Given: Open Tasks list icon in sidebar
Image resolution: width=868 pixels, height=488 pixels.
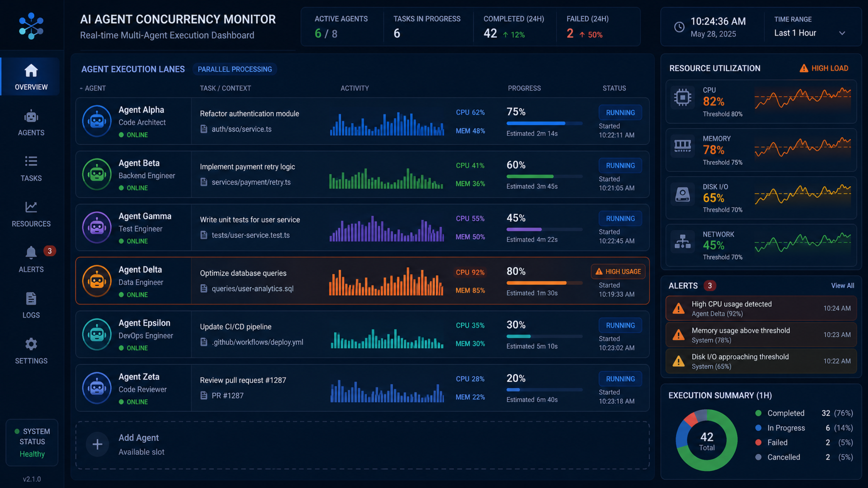Looking at the screenshot, I should [31, 161].
